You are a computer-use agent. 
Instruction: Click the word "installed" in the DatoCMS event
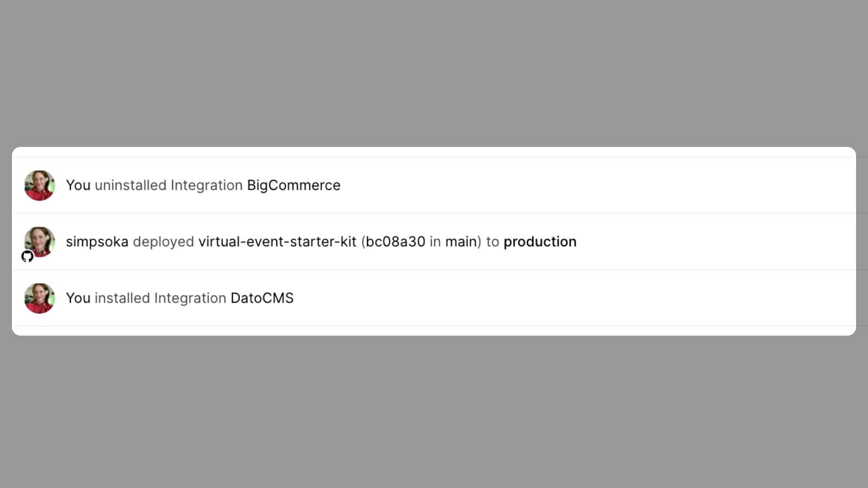pyautogui.click(x=122, y=298)
